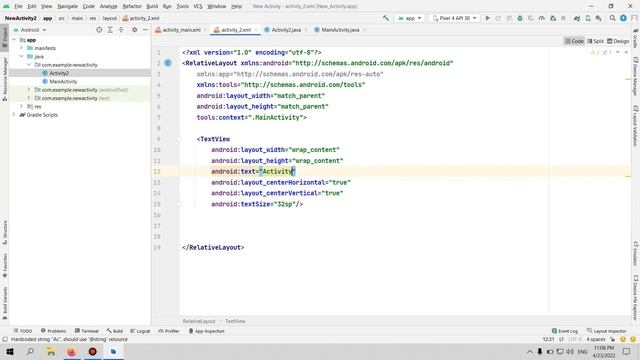640x360 pixels.
Task: Click Collapse All icon in Project panel
Action: click(121, 30)
